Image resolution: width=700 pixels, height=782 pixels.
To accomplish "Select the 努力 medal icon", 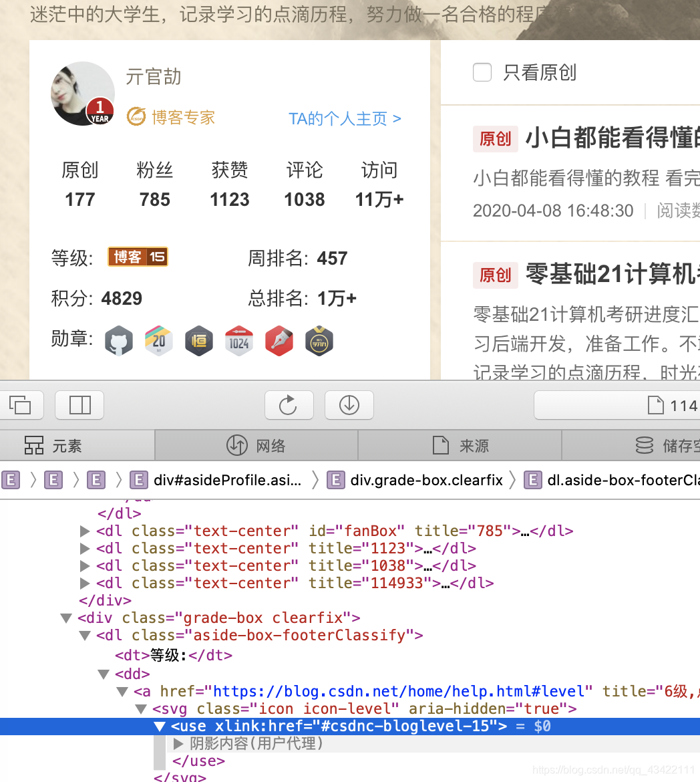I will point(319,341).
